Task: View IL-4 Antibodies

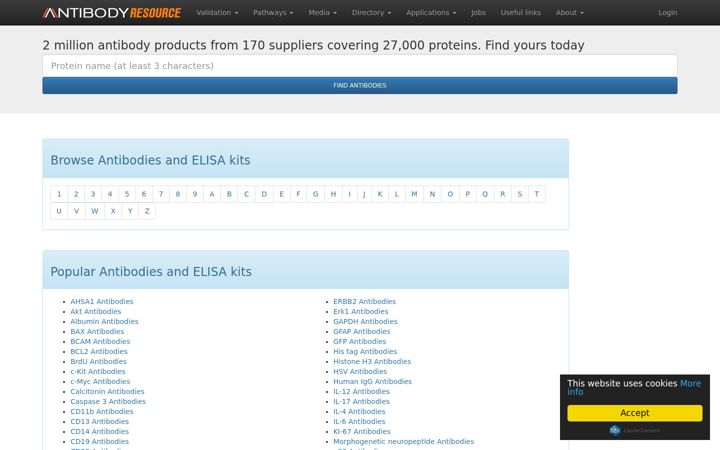Action: coord(359,411)
